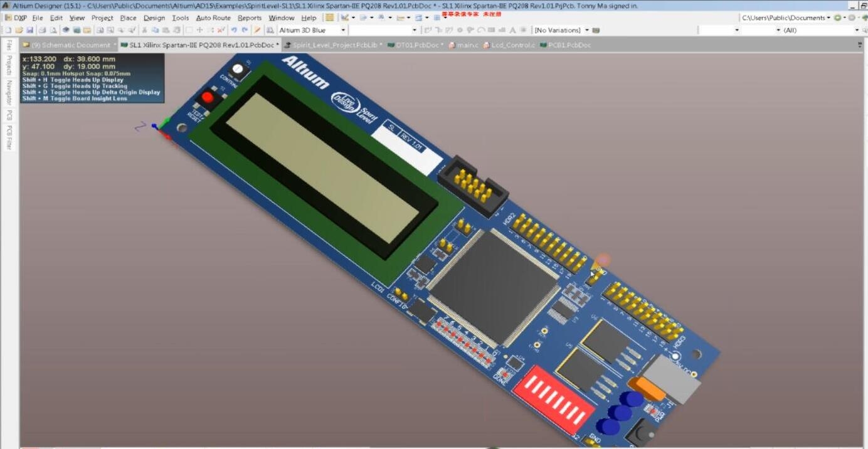Open the File menu
This screenshot has width=868, height=449.
point(38,18)
